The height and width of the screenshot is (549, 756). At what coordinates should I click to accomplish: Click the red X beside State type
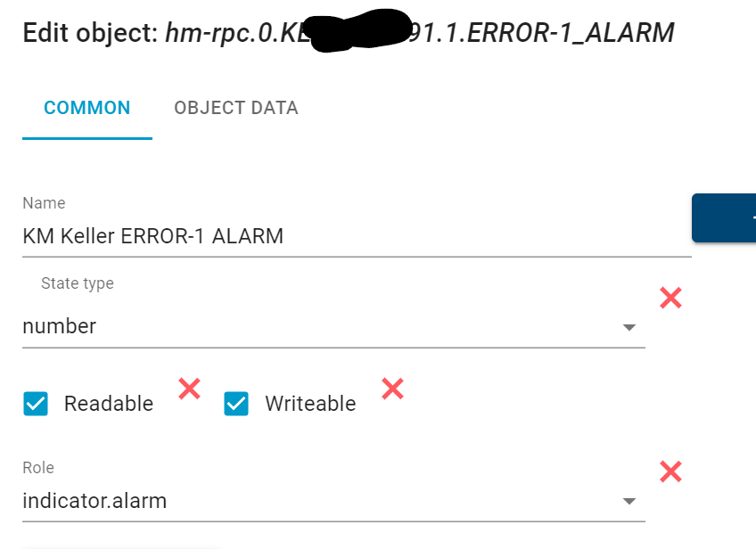670,299
